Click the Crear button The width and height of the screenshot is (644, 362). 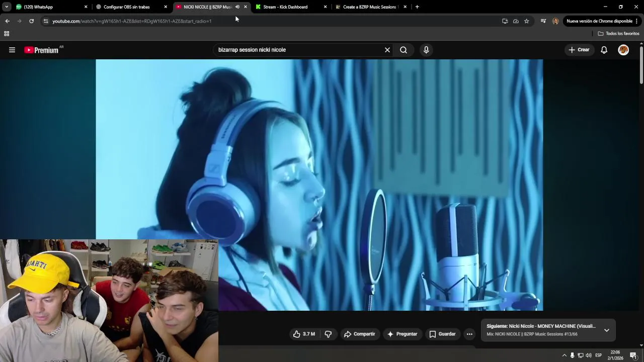579,50
